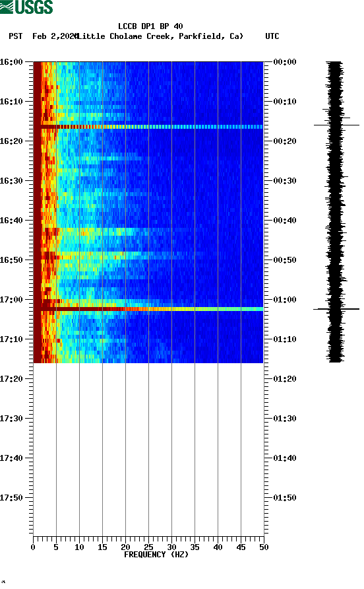Click the '00:40' UTC time label
This screenshot has width=364, height=589.
285,221
